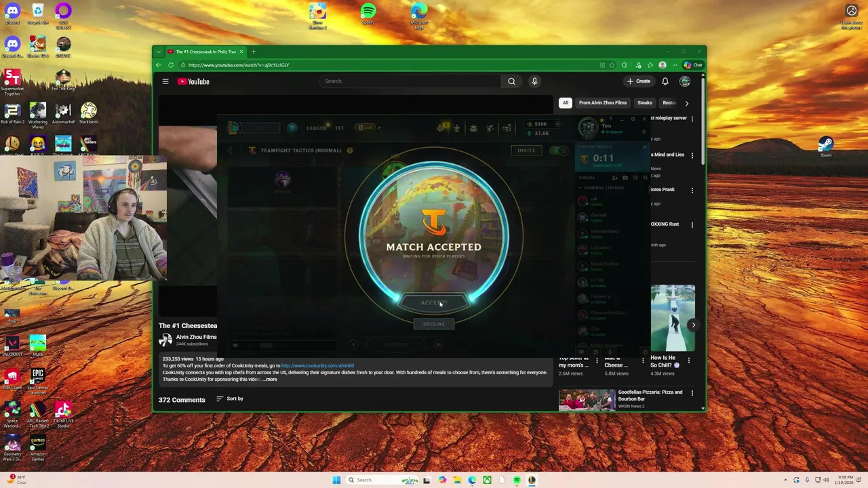This screenshot has height=488, width=868.
Task: Switch to the #1 Cheesesteak browser tab
Action: click(206, 52)
